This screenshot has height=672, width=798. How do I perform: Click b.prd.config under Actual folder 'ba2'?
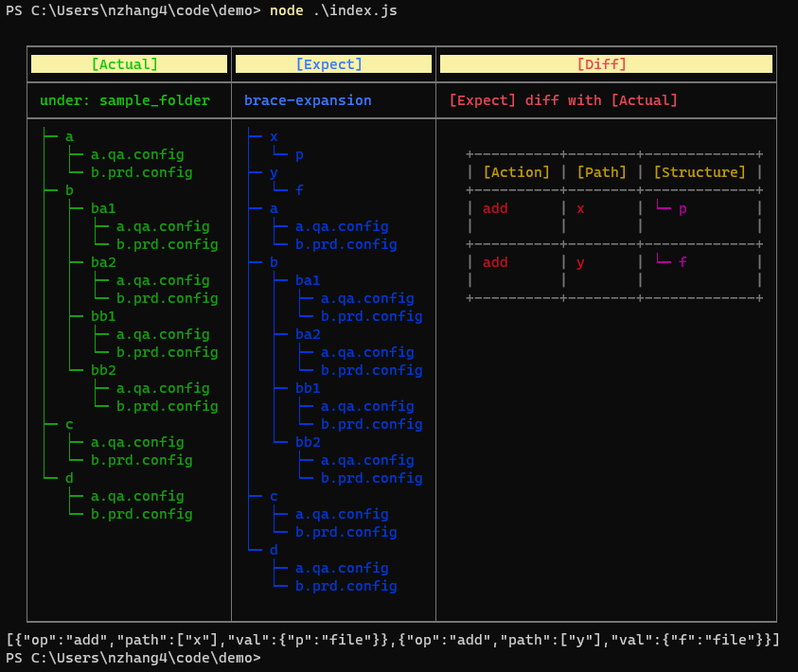(x=167, y=298)
